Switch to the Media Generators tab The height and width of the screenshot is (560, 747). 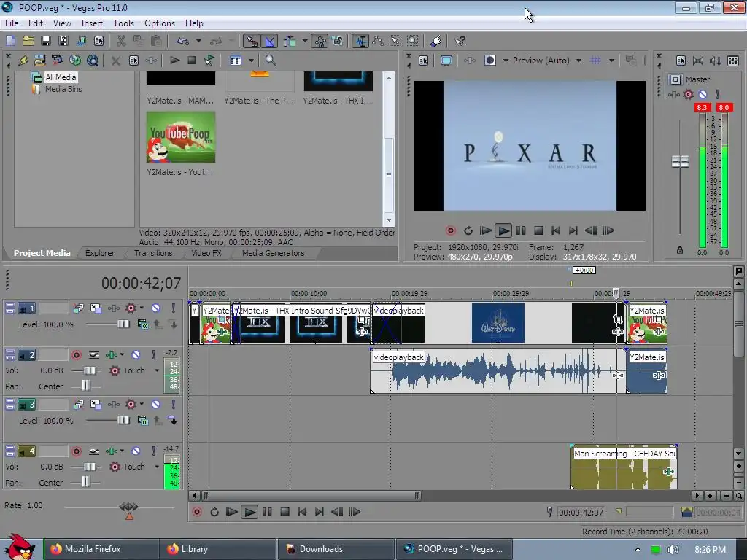(x=273, y=253)
